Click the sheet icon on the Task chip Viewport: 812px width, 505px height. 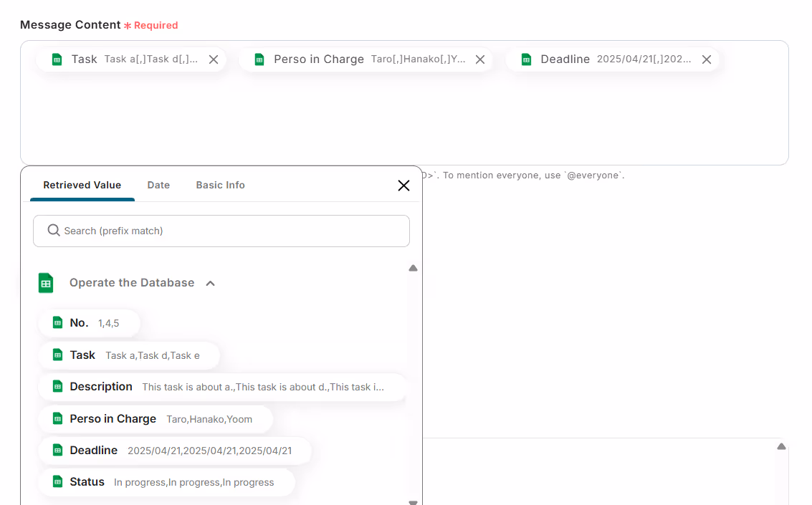57,59
